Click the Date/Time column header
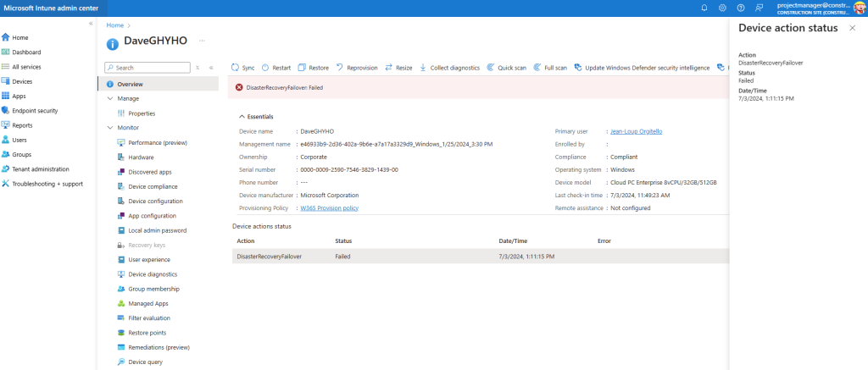This screenshot has height=370, width=868. coord(513,241)
